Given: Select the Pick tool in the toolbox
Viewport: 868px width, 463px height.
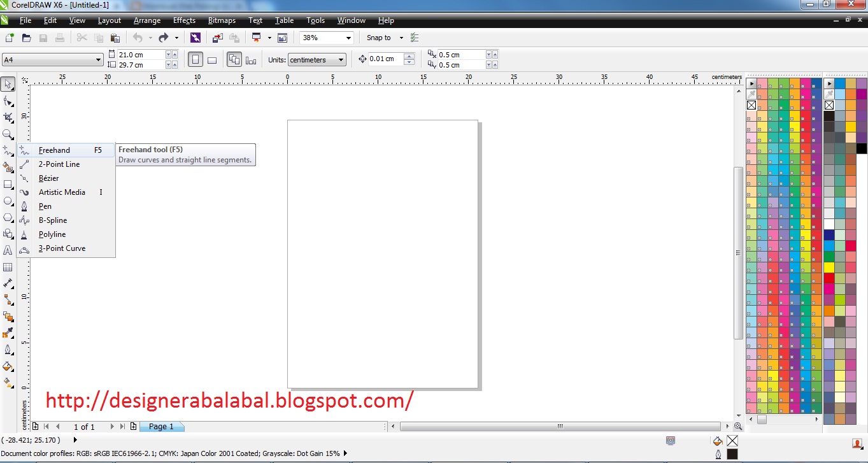Looking at the screenshot, I should pos(8,84).
